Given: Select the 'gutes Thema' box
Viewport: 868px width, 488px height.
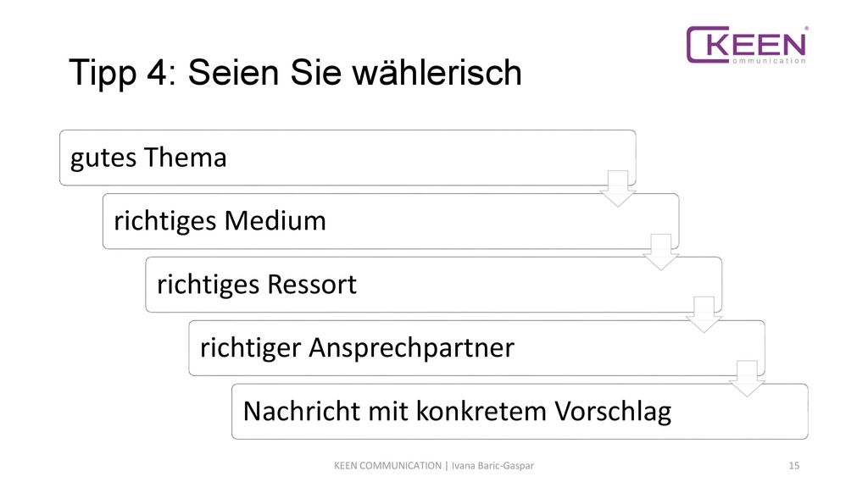Looking at the screenshot, I should point(348,158).
